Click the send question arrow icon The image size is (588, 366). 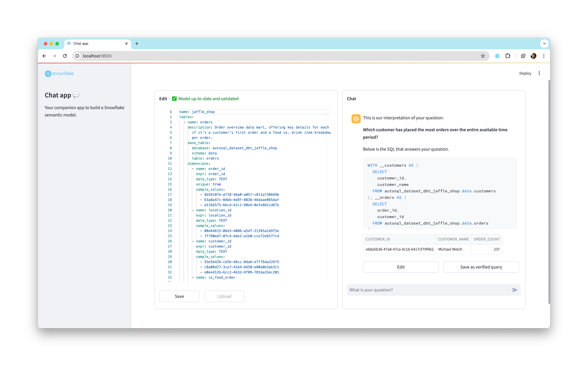515,290
